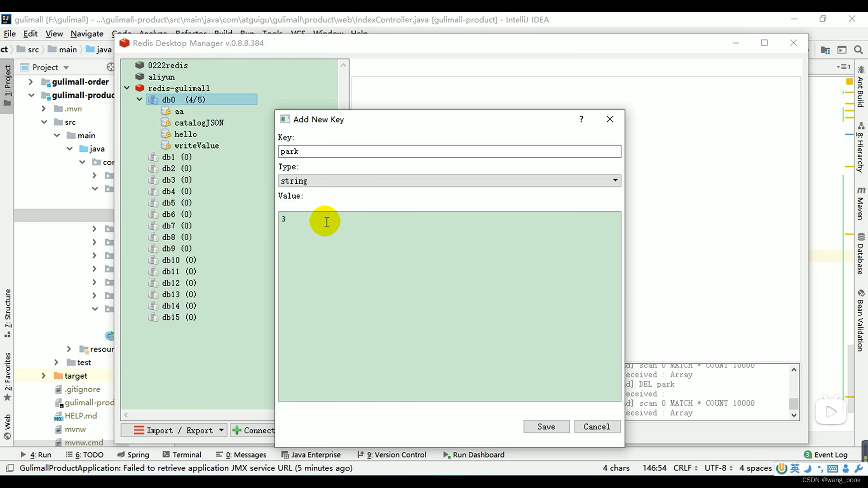Click the key icon beside hello
This screenshot has height=488, width=868.
click(166, 134)
